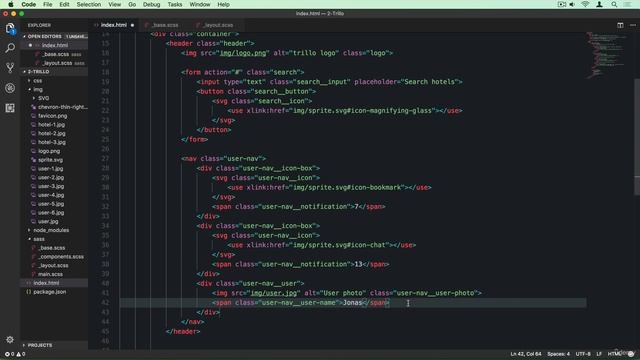Open the Debug menu
The height and width of the screenshot is (360, 640).
coord(151,4)
